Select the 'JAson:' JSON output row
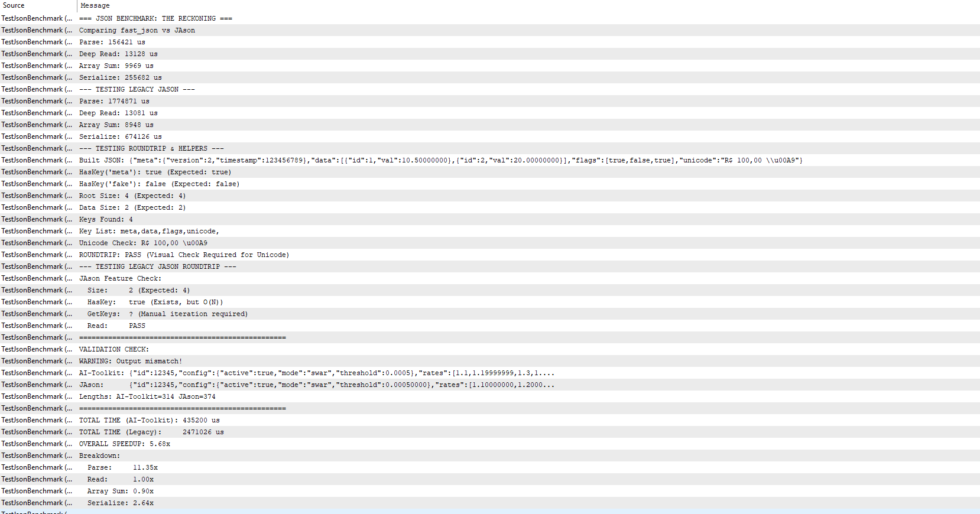Image resolution: width=980 pixels, height=514 pixels. click(x=490, y=385)
